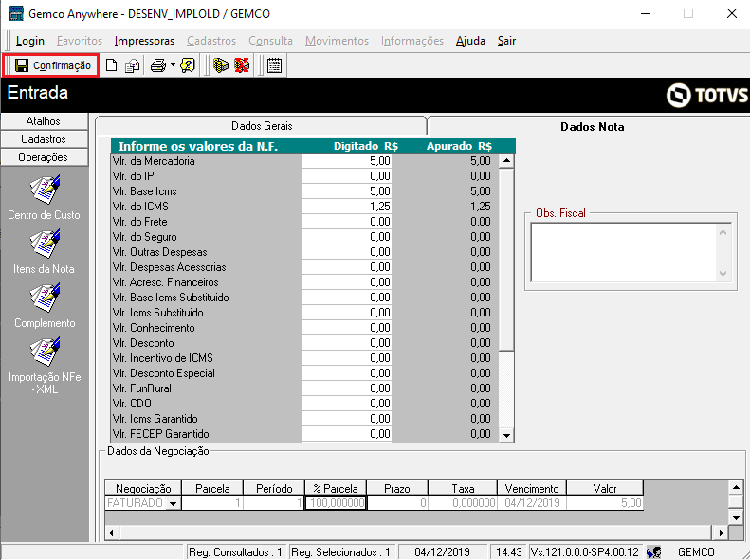Click Digitado field for Vlr. do ICMS

click(x=346, y=207)
